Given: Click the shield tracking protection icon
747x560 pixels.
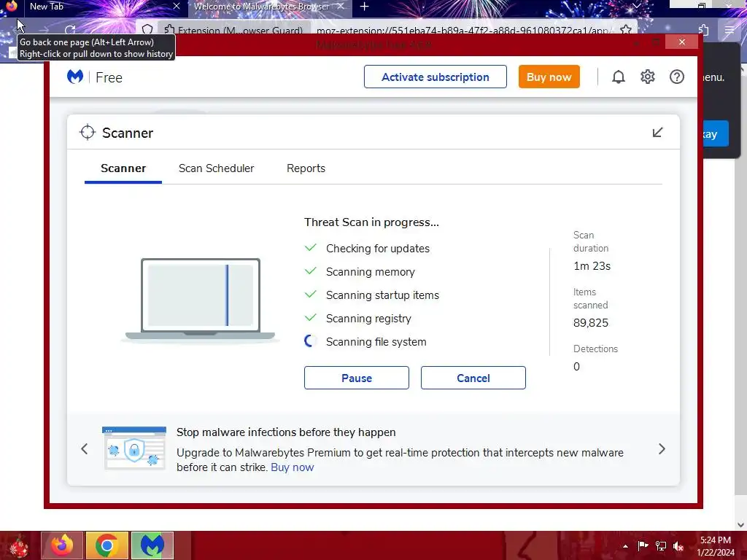Looking at the screenshot, I should tap(147, 30).
